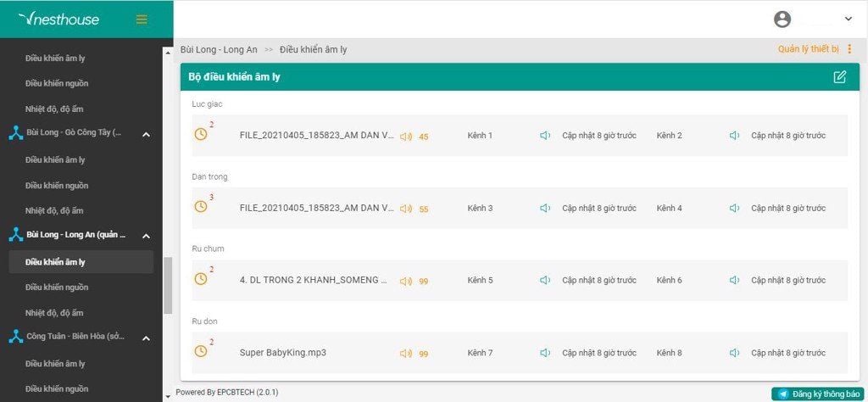Click the Ru chum group heading
Image resolution: width=868 pixels, height=402 pixels.
coord(209,248)
